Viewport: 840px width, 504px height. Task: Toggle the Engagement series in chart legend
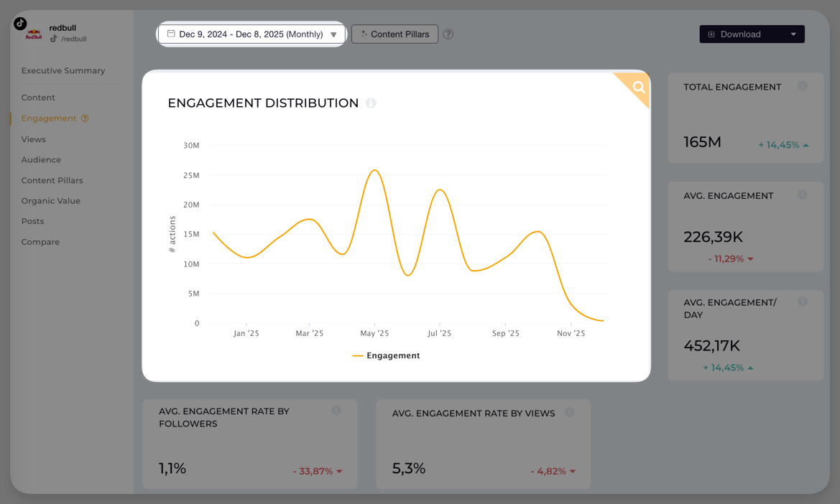(386, 355)
